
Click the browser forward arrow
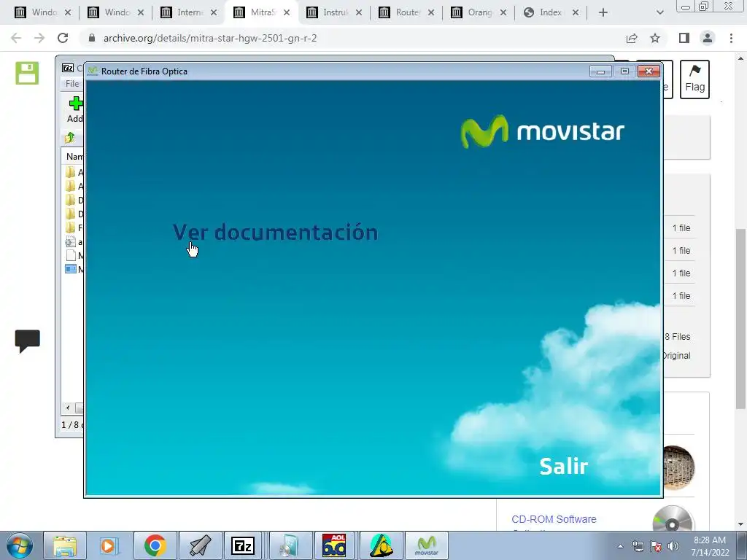click(x=39, y=38)
